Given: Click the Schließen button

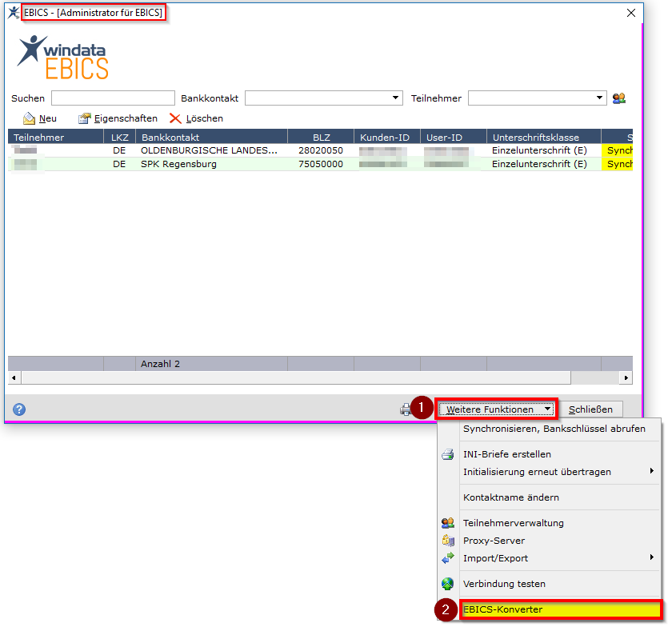Looking at the screenshot, I should pyautogui.click(x=590, y=409).
